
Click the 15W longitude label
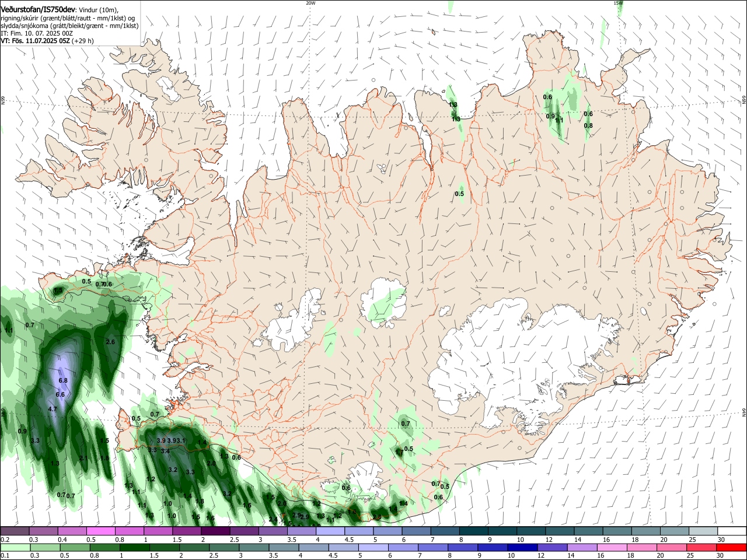pyautogui.click(x=618, y=3)
